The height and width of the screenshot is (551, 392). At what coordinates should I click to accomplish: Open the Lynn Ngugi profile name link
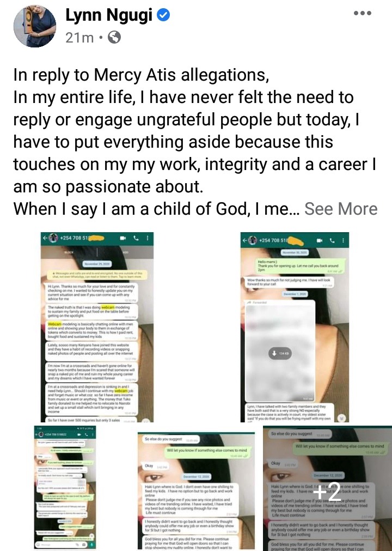(x=109, y=15)
